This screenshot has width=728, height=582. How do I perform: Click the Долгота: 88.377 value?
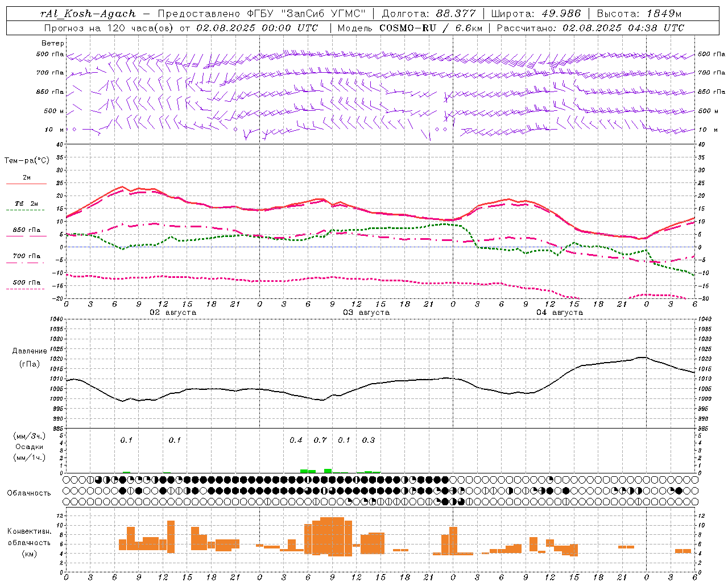(429, 14)
